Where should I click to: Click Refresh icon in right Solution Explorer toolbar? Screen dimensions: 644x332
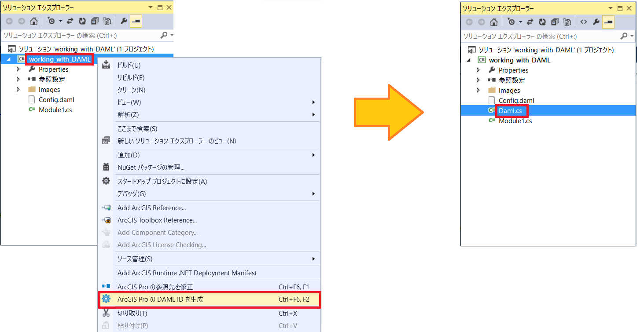pos(542,22)
